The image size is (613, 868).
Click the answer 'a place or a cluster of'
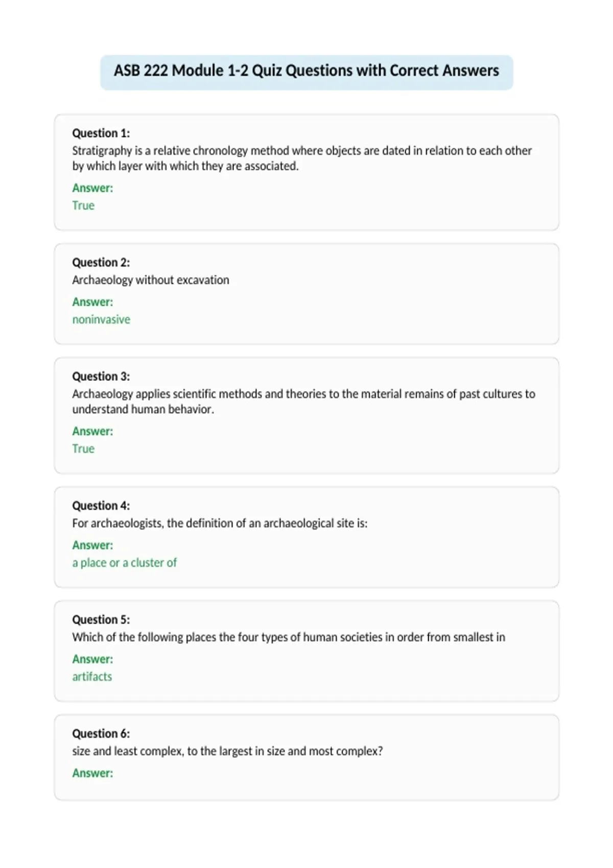click(x=125, y=563)
